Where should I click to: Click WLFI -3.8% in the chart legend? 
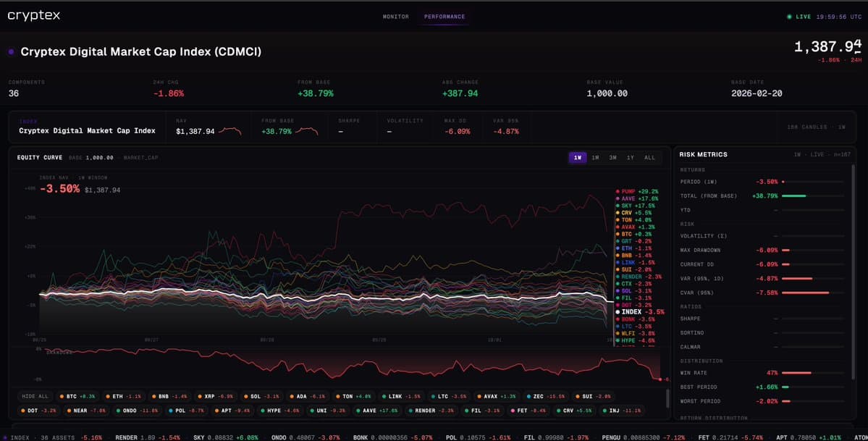[636, 334]
